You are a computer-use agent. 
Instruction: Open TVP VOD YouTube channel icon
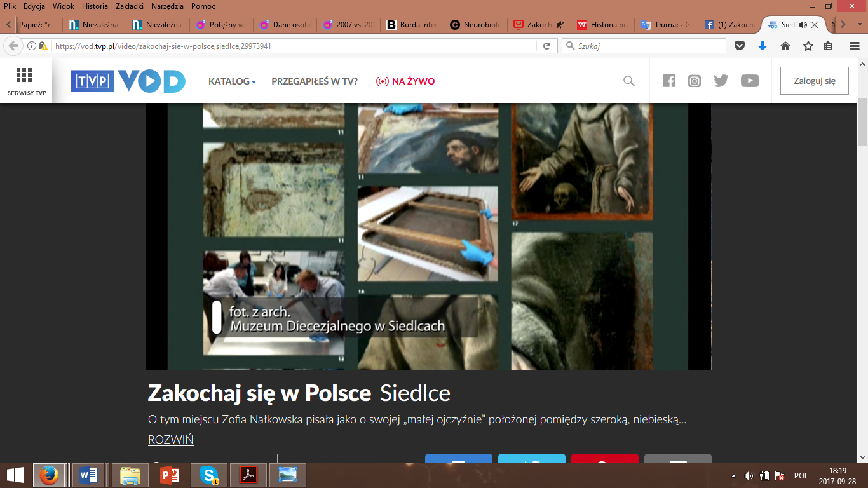750,81
